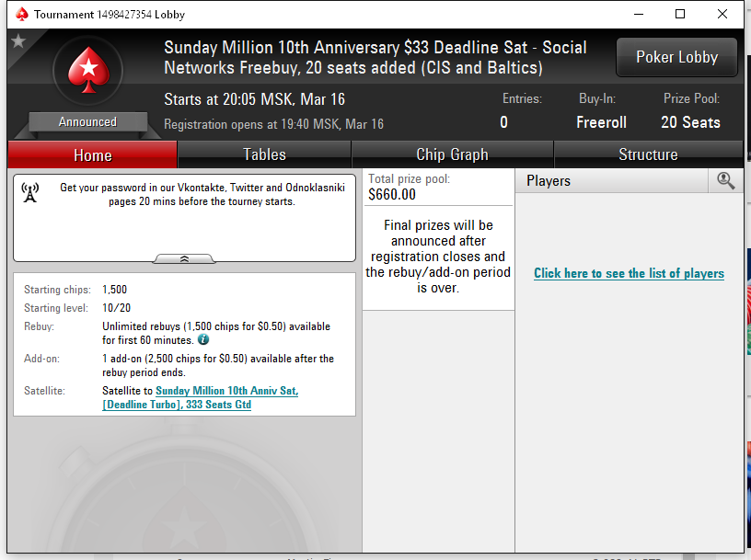This screenshot has height=560, width=751.
Task: Click the Registration opens at 19:40 MSK text
Action: click(x=273, y=124)
